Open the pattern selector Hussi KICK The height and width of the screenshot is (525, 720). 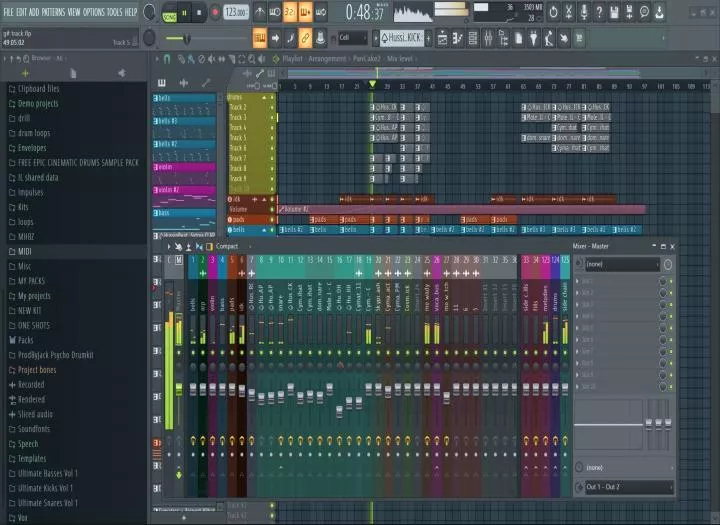coord(402,38)
